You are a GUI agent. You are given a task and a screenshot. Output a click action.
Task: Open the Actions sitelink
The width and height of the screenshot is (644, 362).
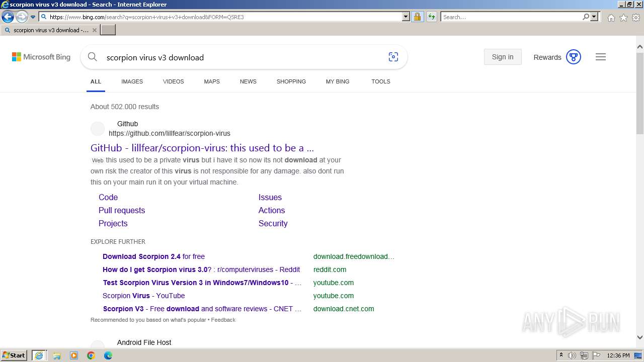(272, 211)
